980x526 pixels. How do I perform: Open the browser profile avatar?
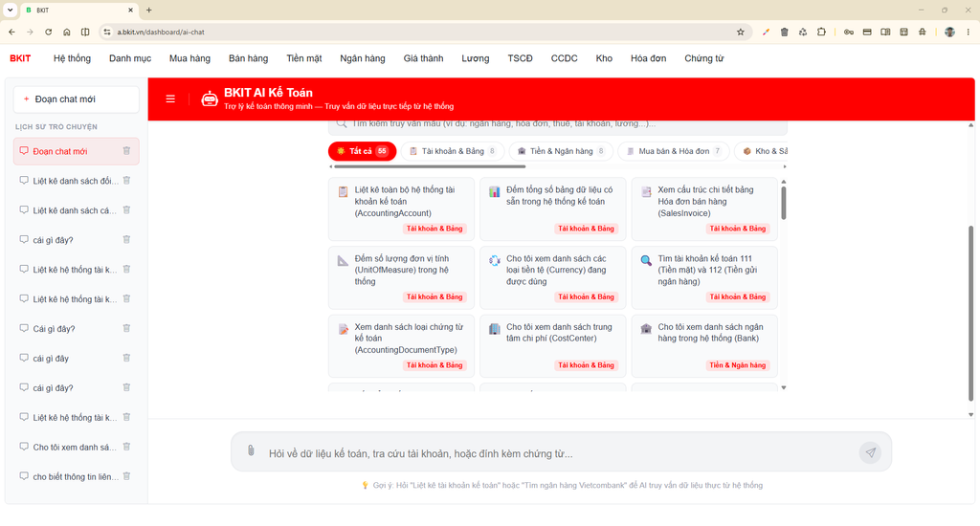pos(949,32)
